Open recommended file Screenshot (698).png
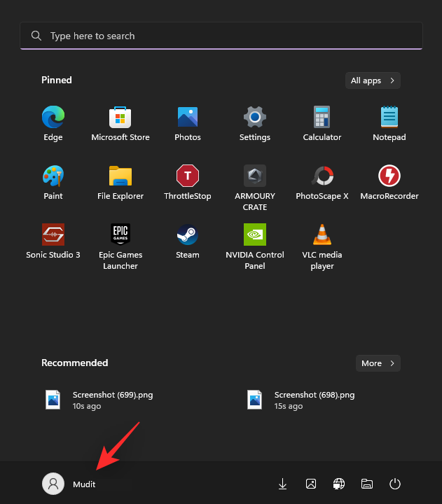The height and width of the screenshot is (504, 442). tap(301, 400)
